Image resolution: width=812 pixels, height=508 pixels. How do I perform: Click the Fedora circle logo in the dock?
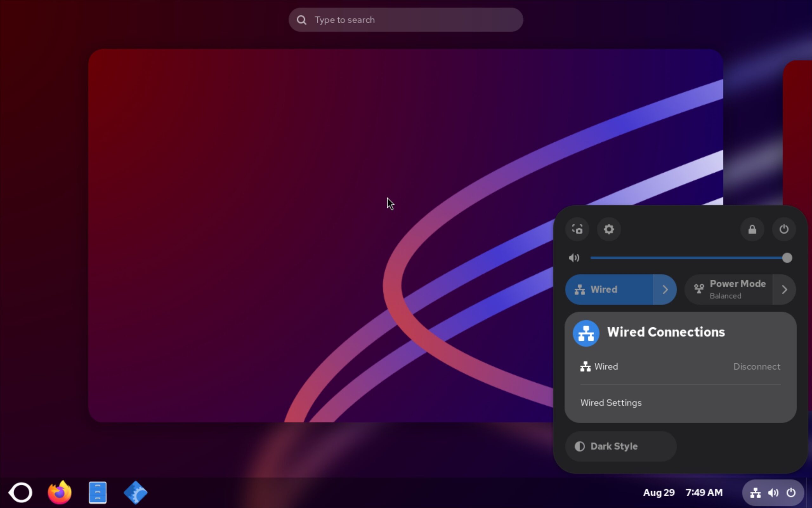pyautogui.click(x=21, y=492)
